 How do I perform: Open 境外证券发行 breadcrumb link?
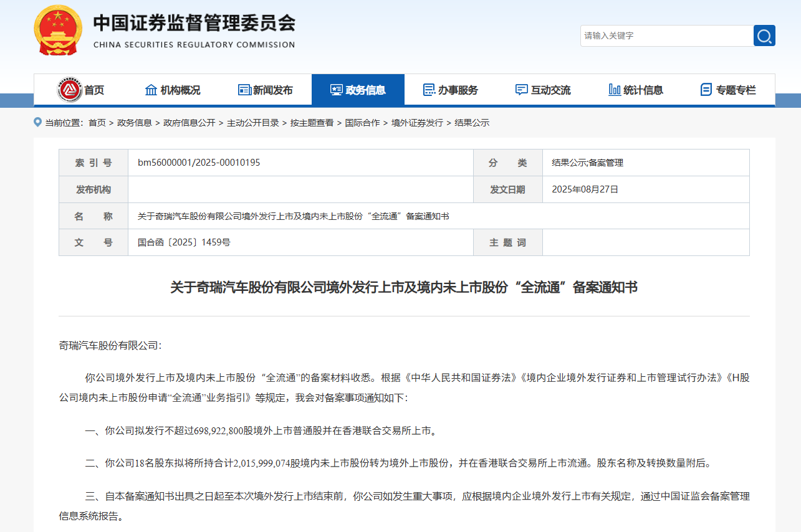(x=418, y=123)
